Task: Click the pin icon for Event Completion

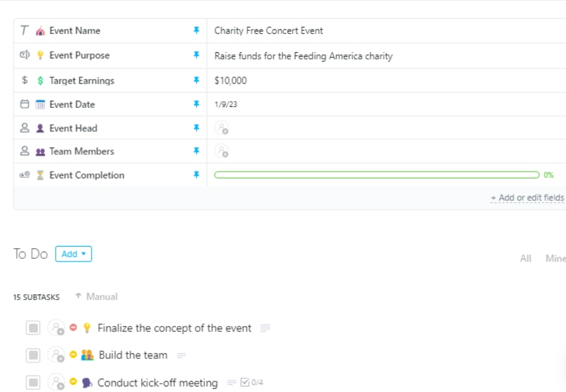Action: [x=196, y=175]
